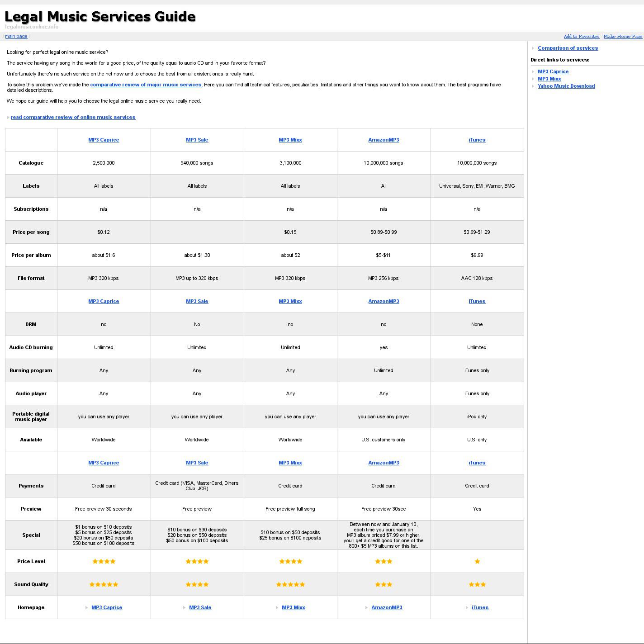The image size is (644, 644).
Task: Click arrow icon before AmazonMP3 in Homepage row
Action: tap(366, 608)
